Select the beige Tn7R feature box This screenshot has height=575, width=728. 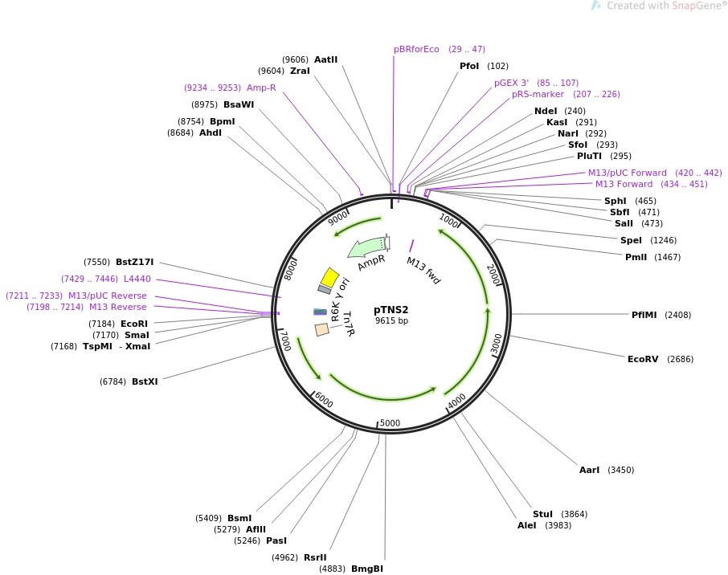(322, 329)
